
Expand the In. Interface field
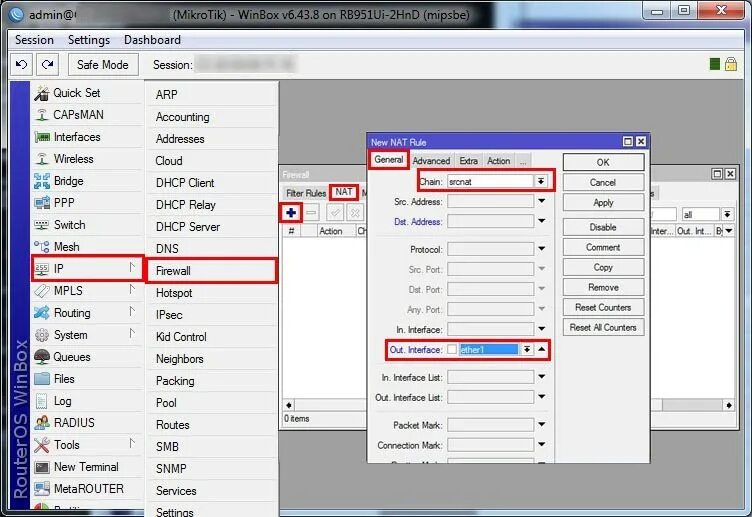tap(541, 329)
